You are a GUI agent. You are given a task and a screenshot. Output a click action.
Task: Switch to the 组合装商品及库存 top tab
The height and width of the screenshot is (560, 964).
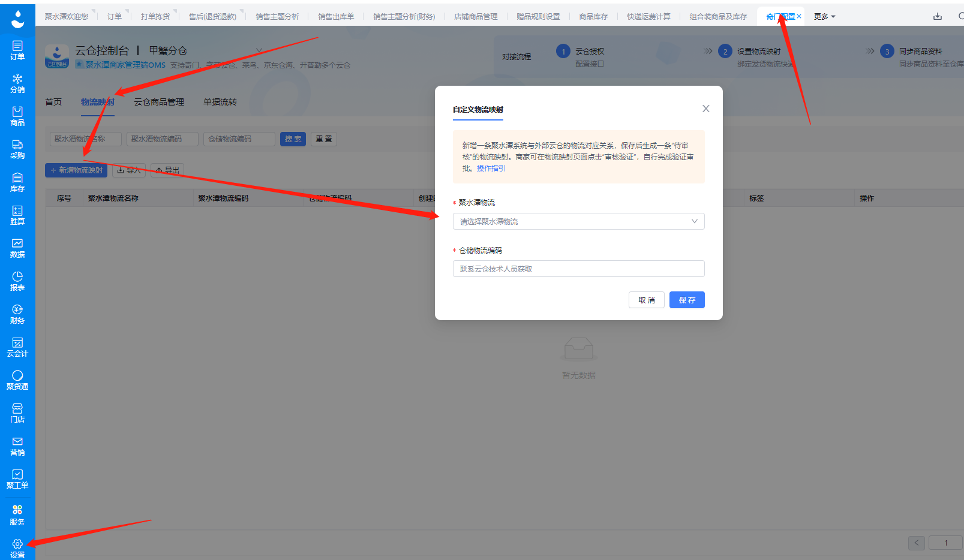click(718, 17)
